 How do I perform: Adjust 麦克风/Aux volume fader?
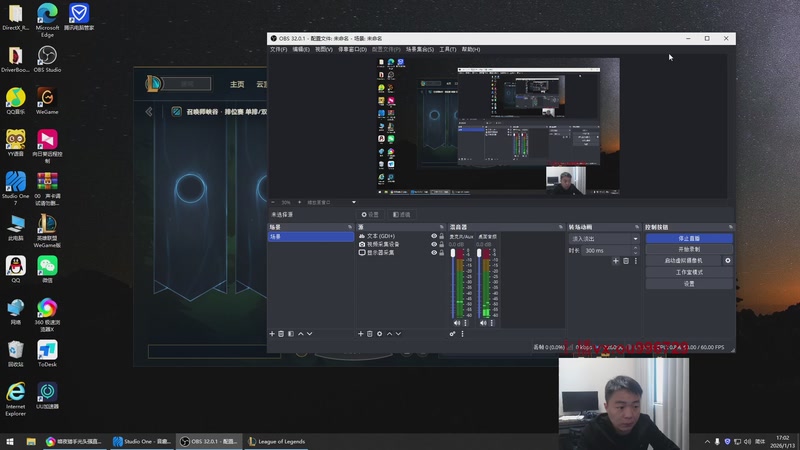pos(453,254)
